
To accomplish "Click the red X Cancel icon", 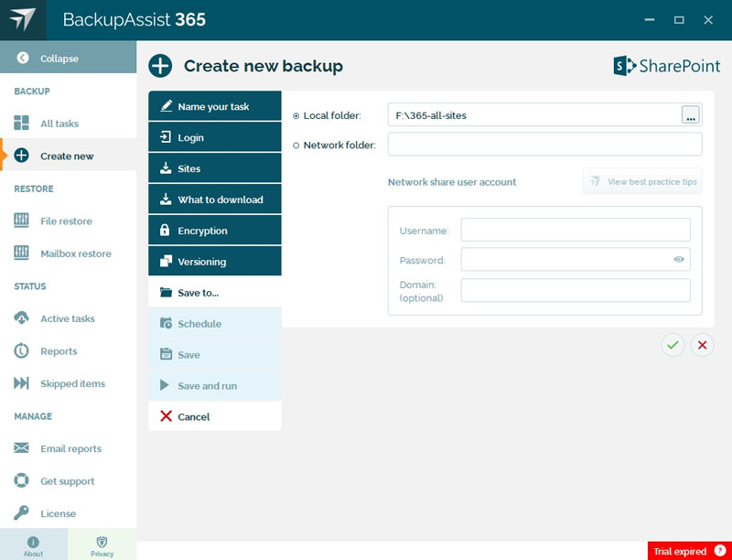I will click(166, 415).
